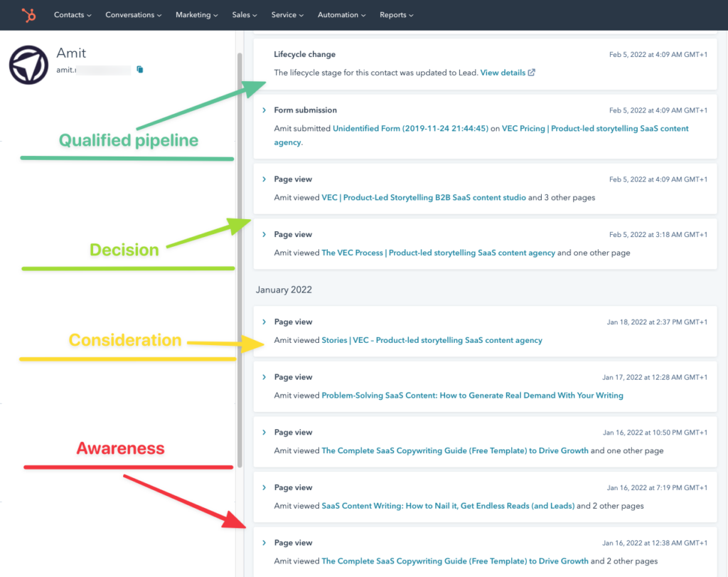Expand the Jan 17 12:28 AM Page view

click(264, 377)
